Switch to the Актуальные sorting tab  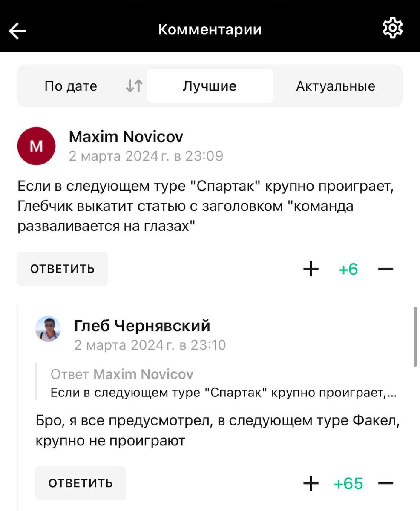click(x=335, y=86)
